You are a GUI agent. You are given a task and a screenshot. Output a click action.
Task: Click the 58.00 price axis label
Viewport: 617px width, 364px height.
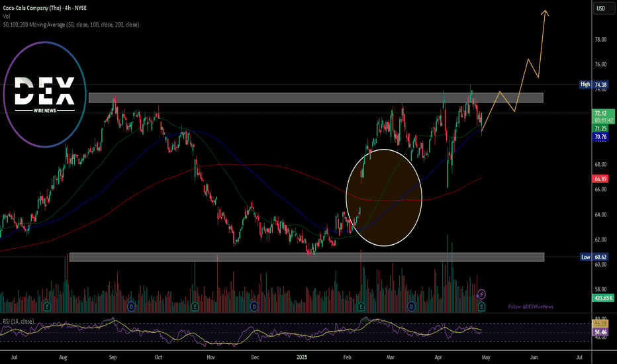tap(600, 289)
